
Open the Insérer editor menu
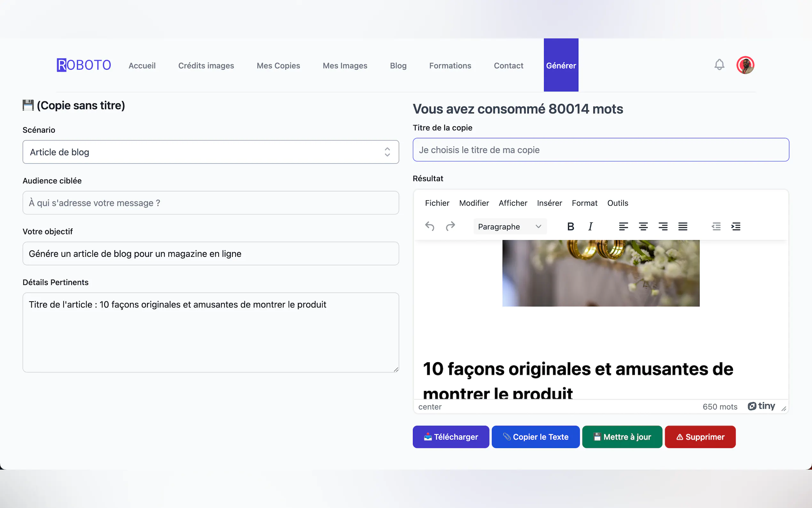[549, 203]
